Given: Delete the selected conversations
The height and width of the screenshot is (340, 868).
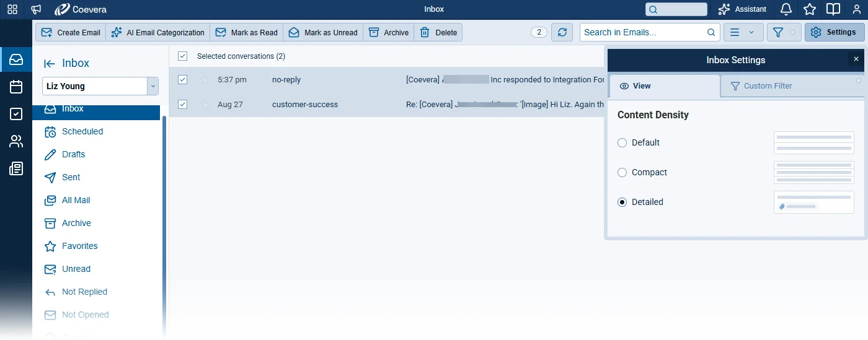Looking at the screenshot, I should coord(438,32).
